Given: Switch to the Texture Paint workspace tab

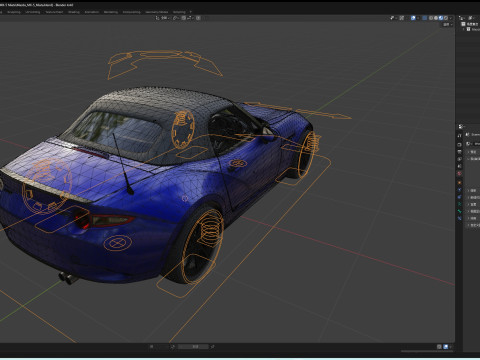Looking at the screenshot, I should (54, 12).
